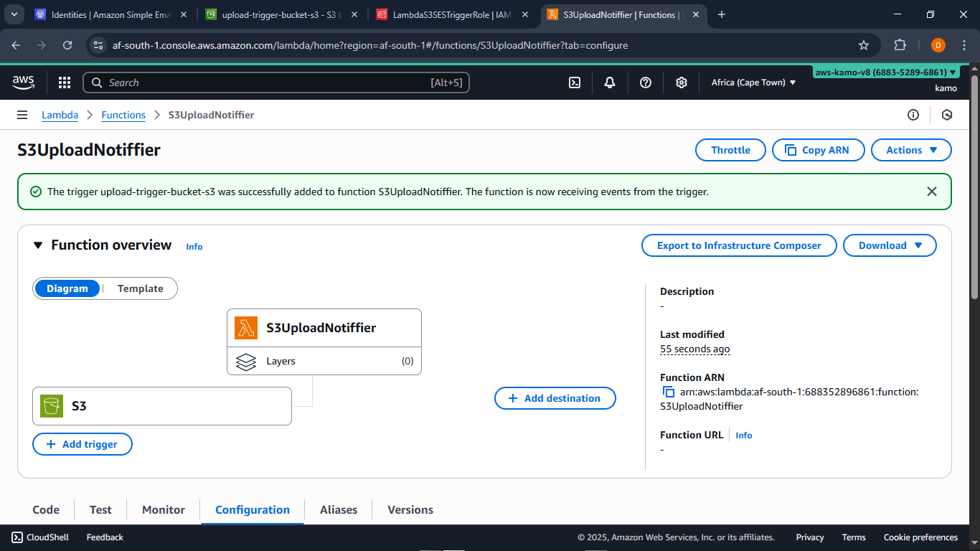
Task: Click the S3 bucket icon in the diagram
Action: click(51, 405)
